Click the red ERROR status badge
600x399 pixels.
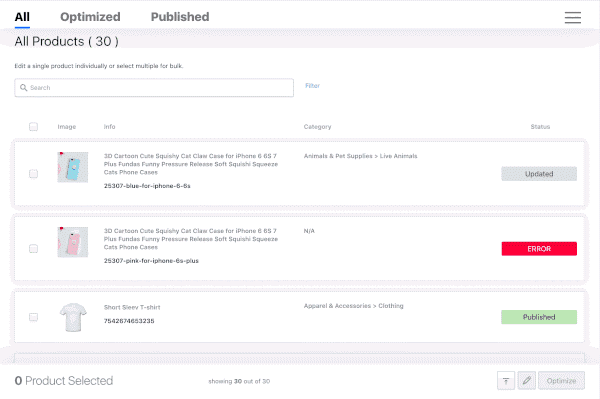(x=539, y=249)
